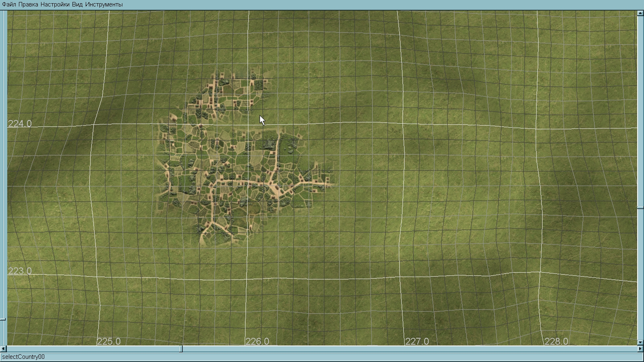Open the Инструменты menu
Image resolution: width=644 pixels, height=362 pixels.
click(x=104, y=4)
